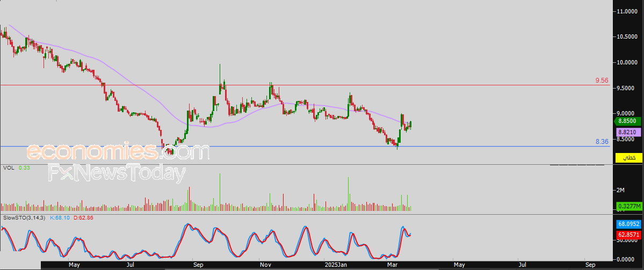Screen dimensions: 644x270
Task: Click the green 0.3277M volume tag
Action: (628, 206)
